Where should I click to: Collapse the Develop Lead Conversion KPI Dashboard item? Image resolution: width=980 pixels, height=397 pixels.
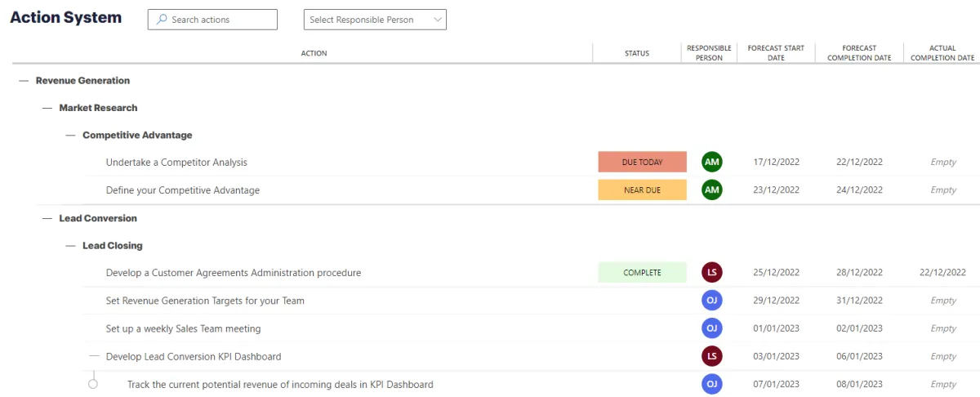click(x=95, y=356)
